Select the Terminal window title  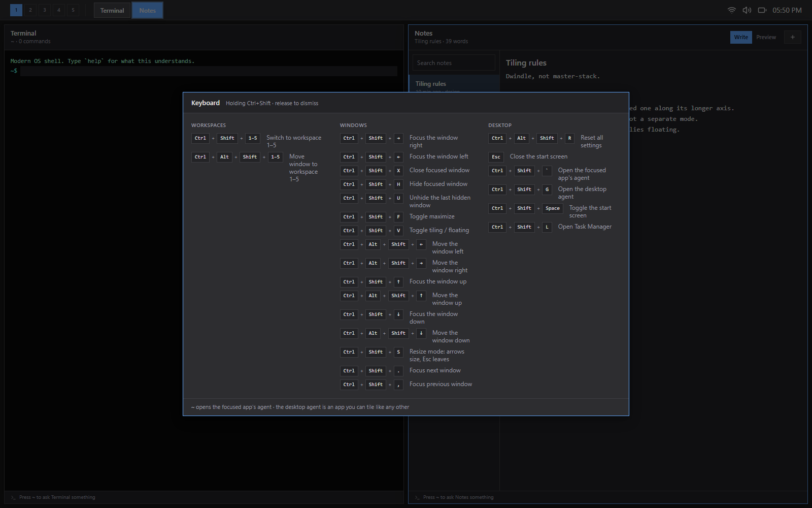tap(23, 33)
